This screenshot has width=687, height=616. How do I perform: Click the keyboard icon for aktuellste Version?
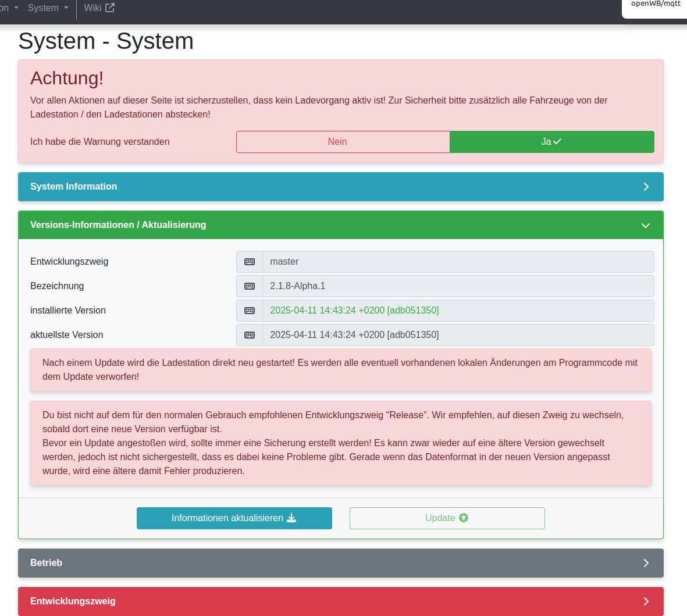tap(249, 334)
